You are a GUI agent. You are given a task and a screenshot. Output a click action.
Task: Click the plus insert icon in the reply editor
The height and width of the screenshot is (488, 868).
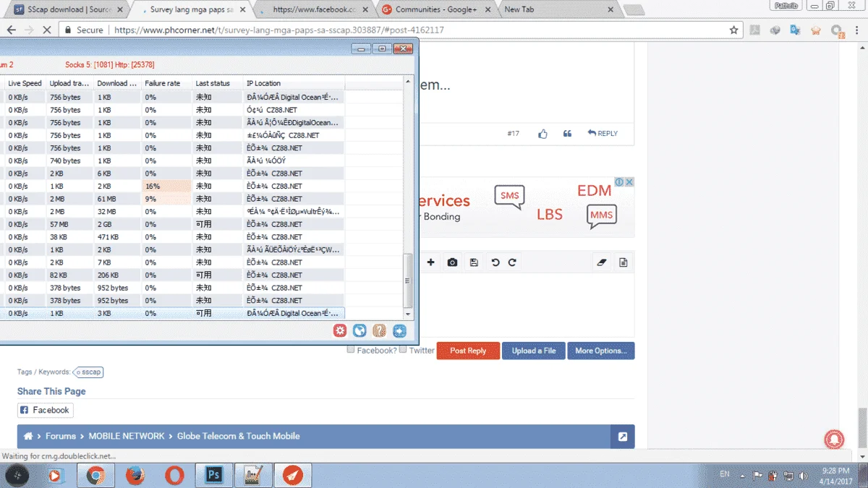[x=431, y=262]
